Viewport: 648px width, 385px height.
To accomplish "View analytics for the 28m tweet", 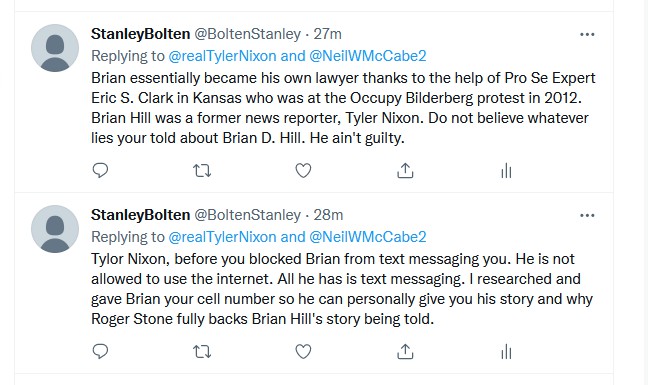I will click(506, 352).
